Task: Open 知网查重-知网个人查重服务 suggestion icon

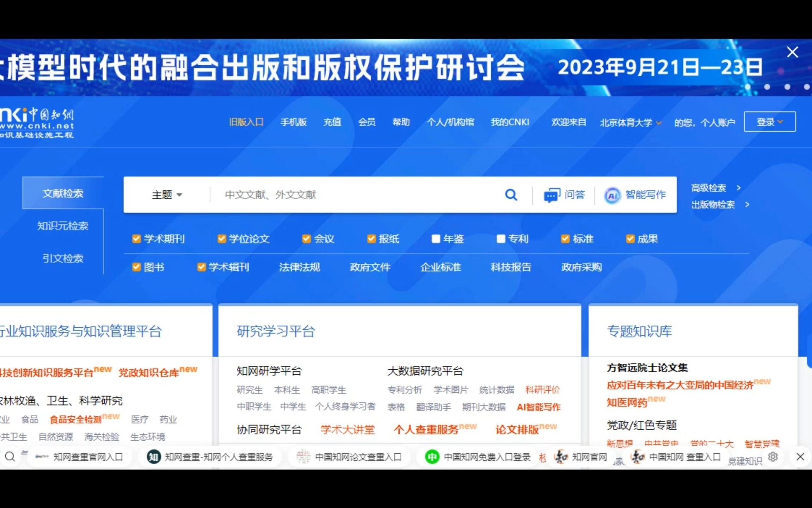Action: point(154,457)
